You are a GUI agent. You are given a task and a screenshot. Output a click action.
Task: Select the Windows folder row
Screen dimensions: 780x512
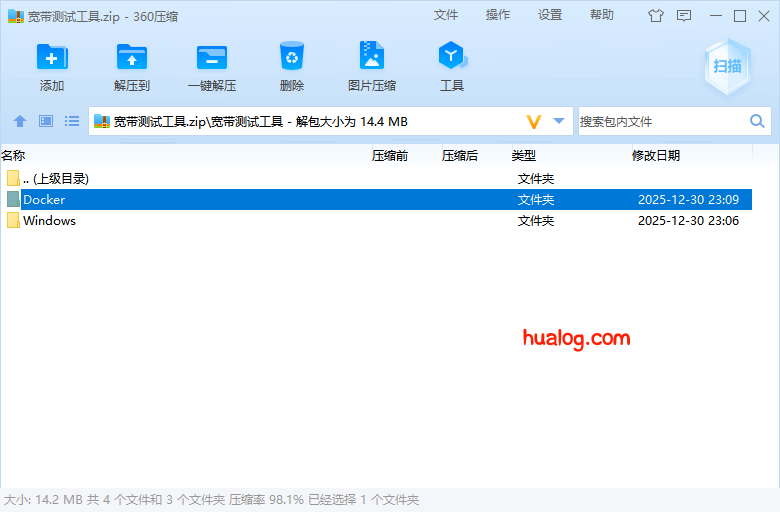[x=376, y=220]
